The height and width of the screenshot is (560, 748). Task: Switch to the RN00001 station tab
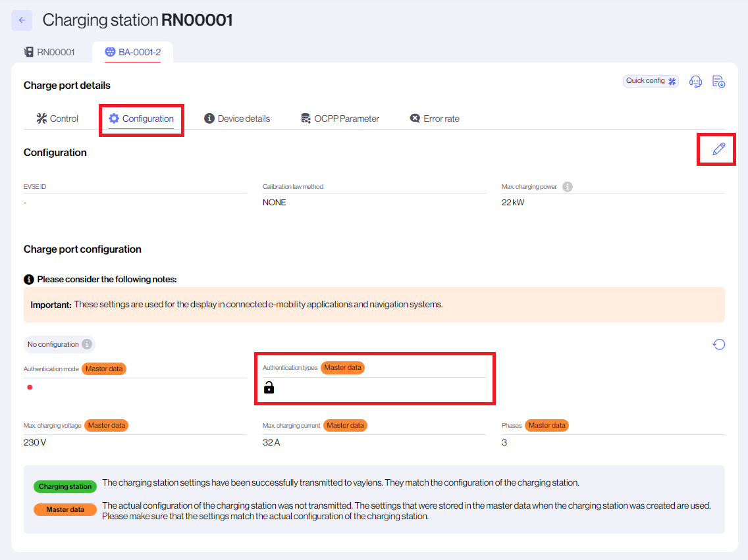pos(49,52)
